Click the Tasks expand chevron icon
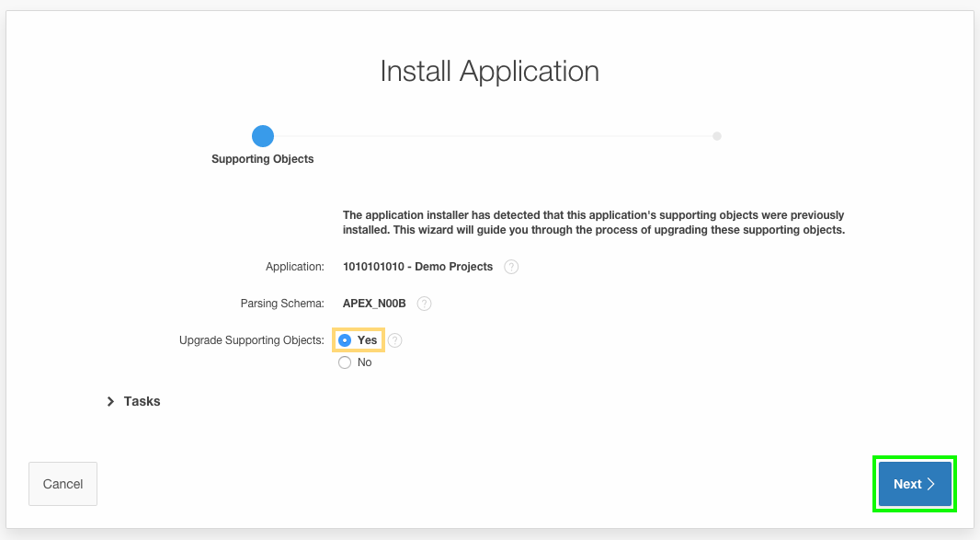980x540 pixels. tap(110, 401)
